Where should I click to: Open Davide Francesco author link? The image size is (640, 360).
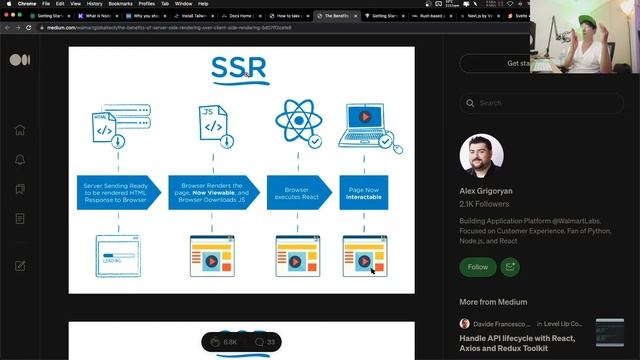point(501,324)
